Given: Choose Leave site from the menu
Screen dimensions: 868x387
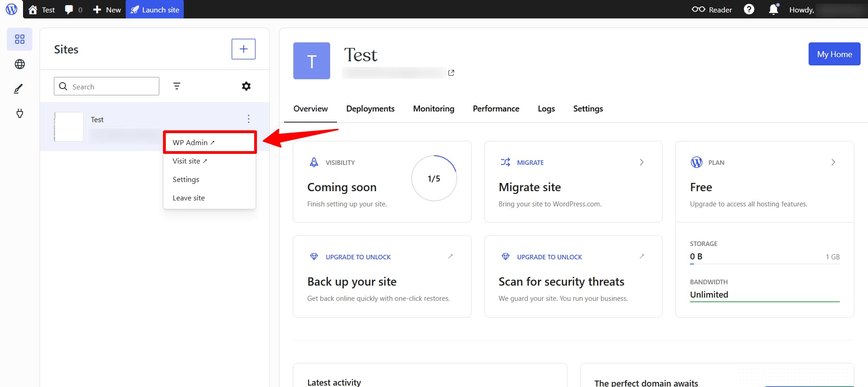Looking at the screenshot, I should [210, 198].
